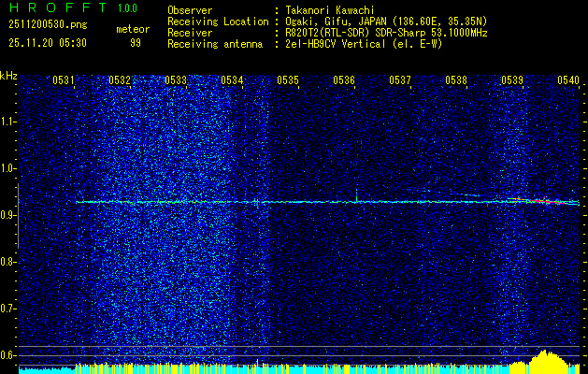Click frequency label 1.1
Image resolution: width=588 pixels, height=374 pixels.
pyautogui.click(x=7, y=122)
